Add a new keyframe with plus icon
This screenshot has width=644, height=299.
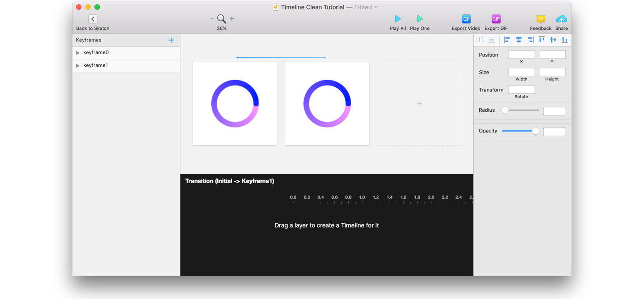[171, 40]
